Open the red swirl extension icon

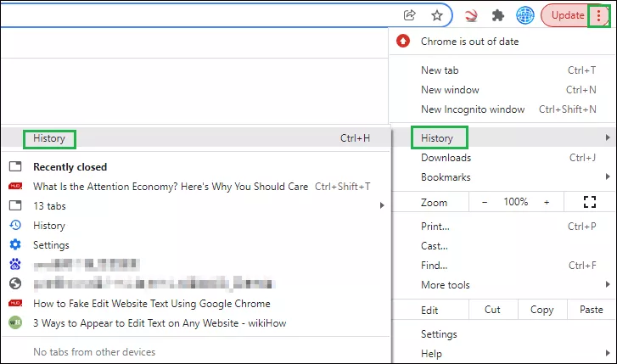(x=471, y=16)
